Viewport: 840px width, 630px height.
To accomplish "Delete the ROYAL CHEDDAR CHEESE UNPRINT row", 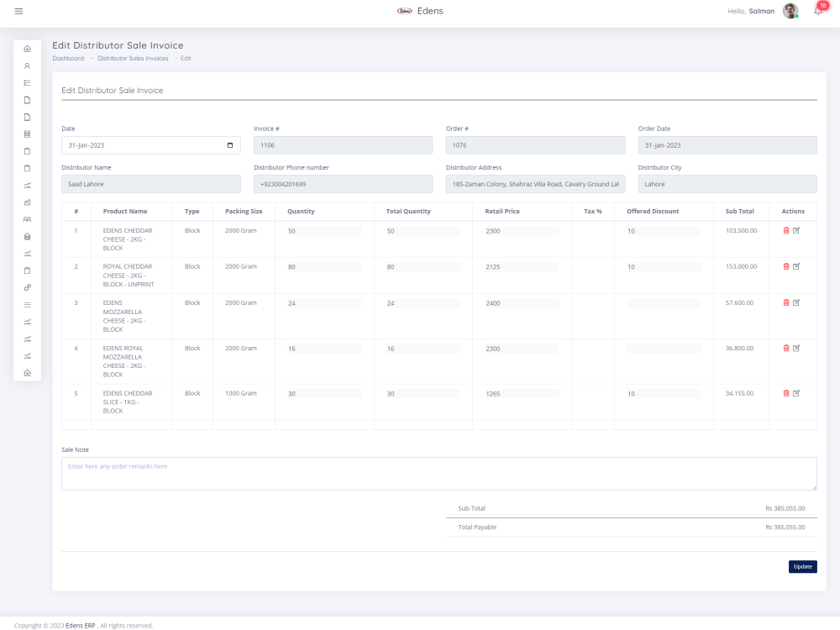I will tap(786, 266).
